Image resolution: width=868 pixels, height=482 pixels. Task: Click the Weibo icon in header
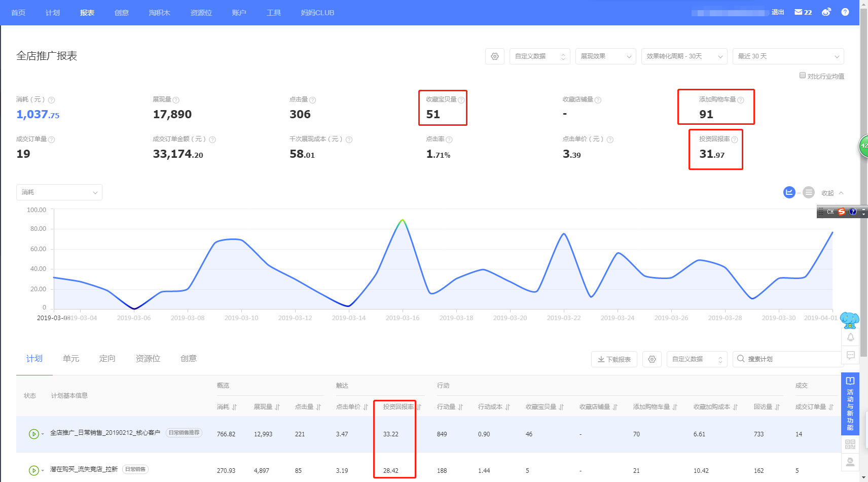[x=826, y=12]
